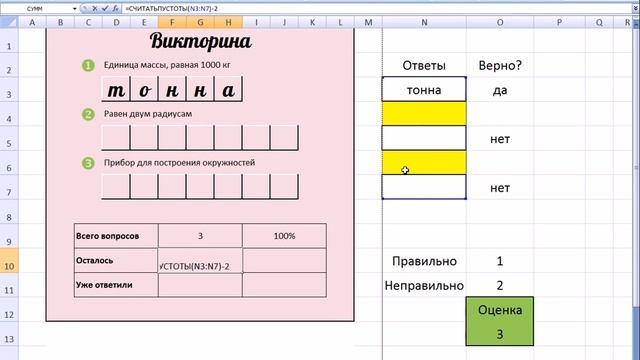Click the Правильно label

pyautogui.click(x=424, y=261)
